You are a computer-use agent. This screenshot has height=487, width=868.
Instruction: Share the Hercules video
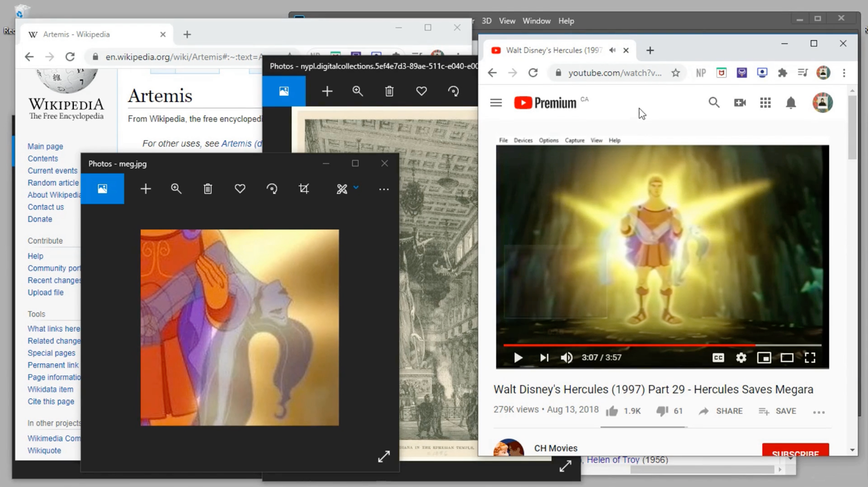coord(721,411)
